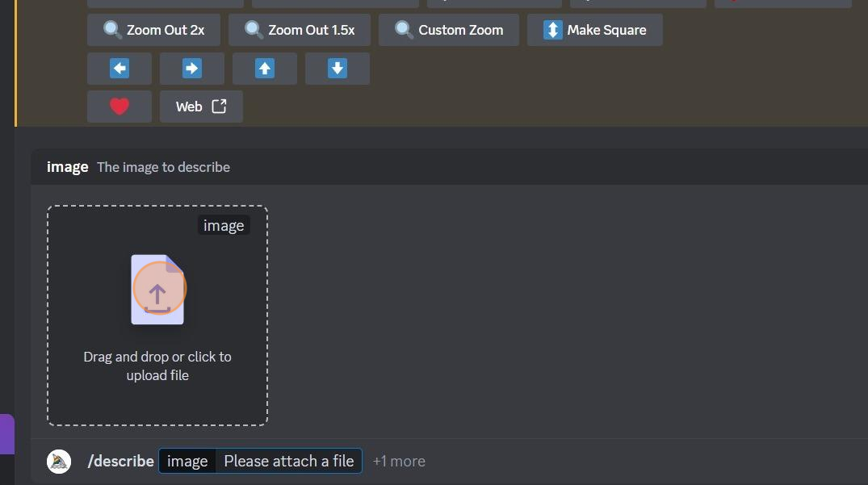Open the Web link
The image size is (868, 485).
coord(200,106)
